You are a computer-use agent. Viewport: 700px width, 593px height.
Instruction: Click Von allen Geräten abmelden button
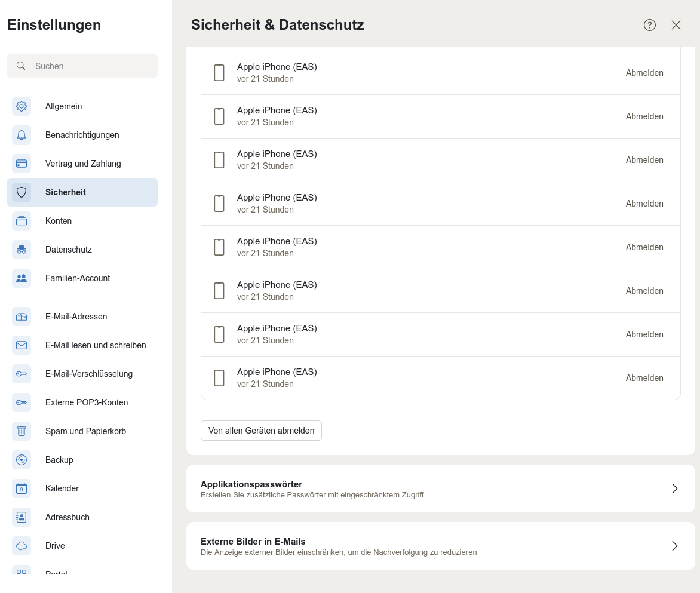pyautogui.click(x=261, y=431)
